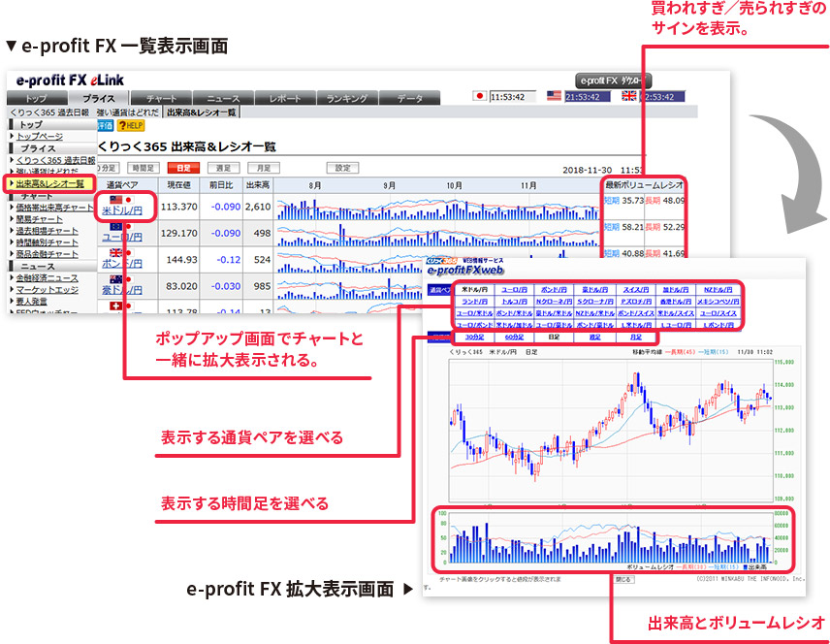Open the ランキング main tab
This screenshot has height=644, width=830.
tap(347, 98)
